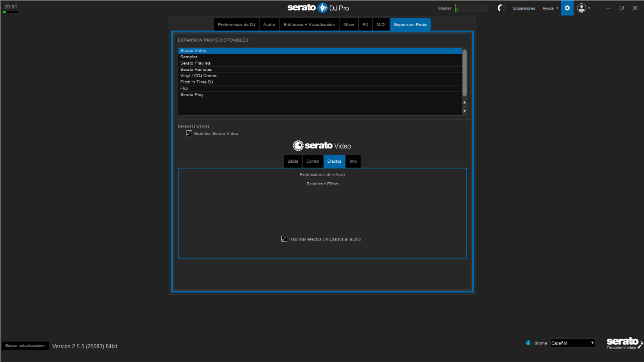Select Pitch 'n Time DJ in list
The width and height of the screenshot is (644, 362).
tap(197, 82)
